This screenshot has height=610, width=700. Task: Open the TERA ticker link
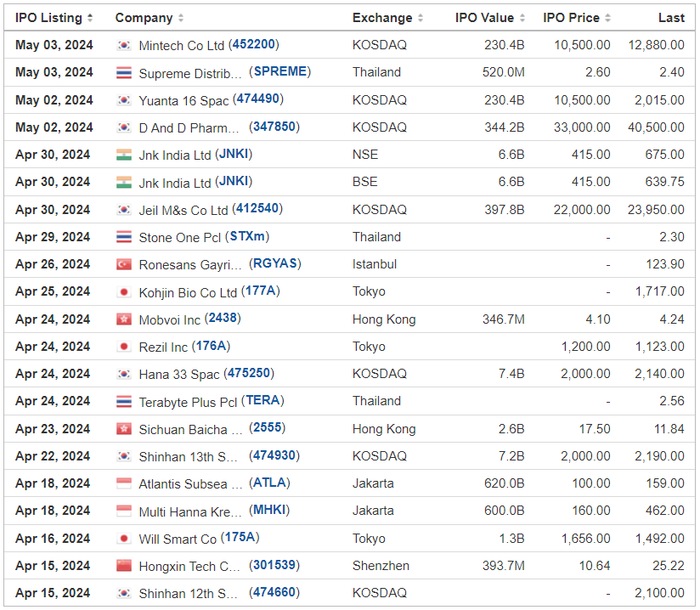[262, 400]
